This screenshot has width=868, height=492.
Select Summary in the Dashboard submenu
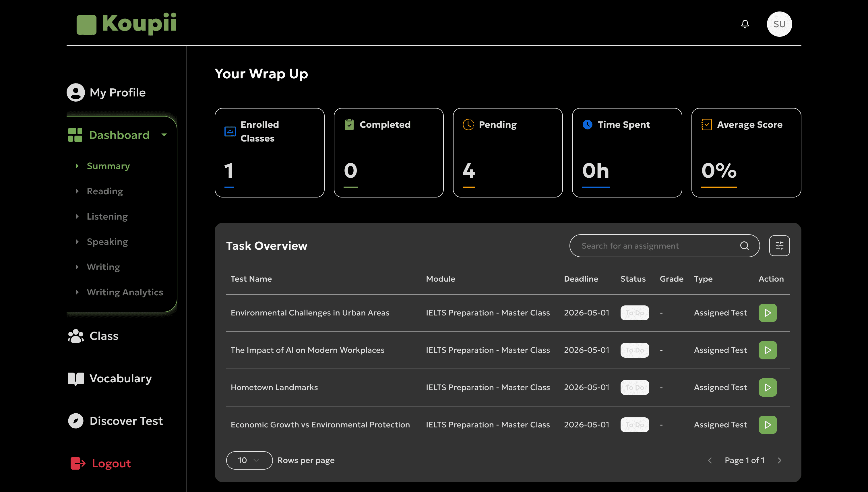click(x=108, y=166)
